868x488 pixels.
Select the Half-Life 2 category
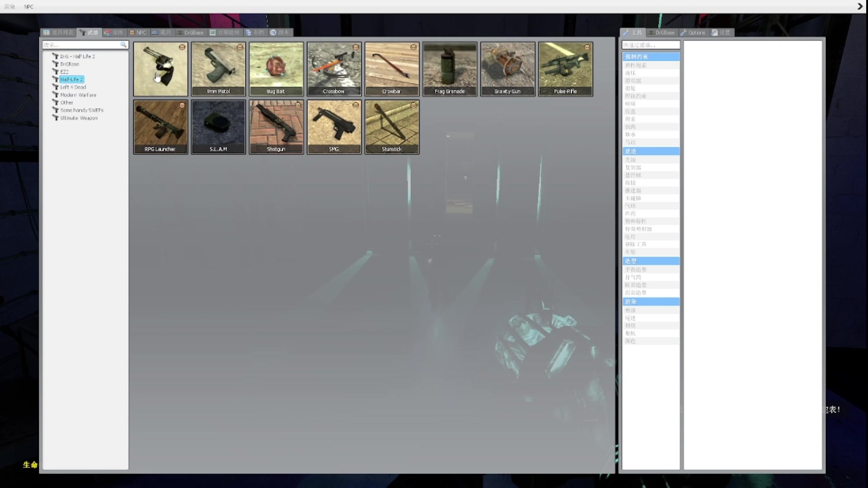[x=71, y=80]
